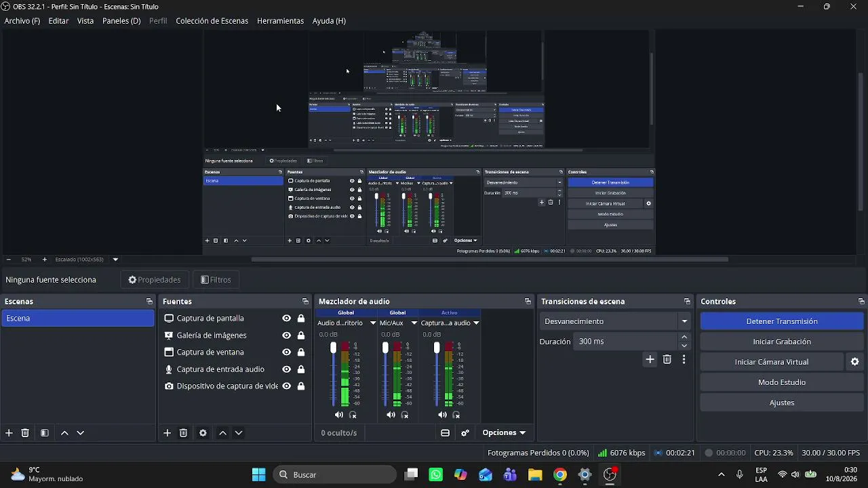
Task: Click the Captura de entrada audio volume fader
Action: point(437,348)
